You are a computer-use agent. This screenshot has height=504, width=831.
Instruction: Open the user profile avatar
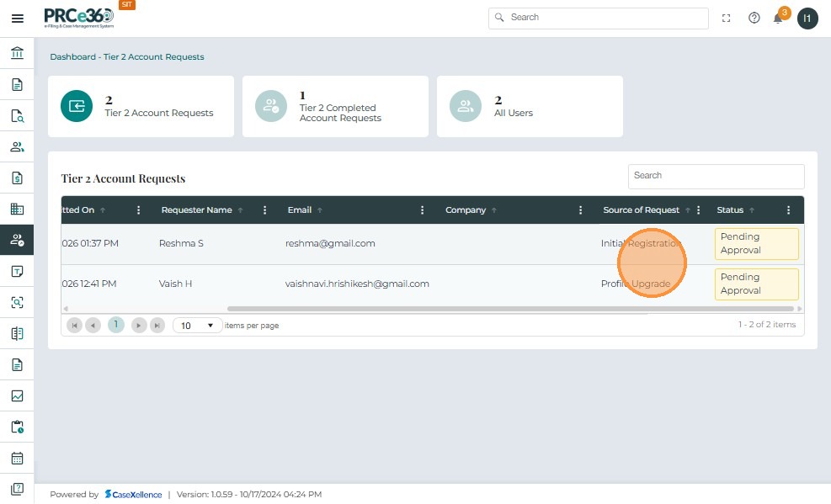coord(807,19)
